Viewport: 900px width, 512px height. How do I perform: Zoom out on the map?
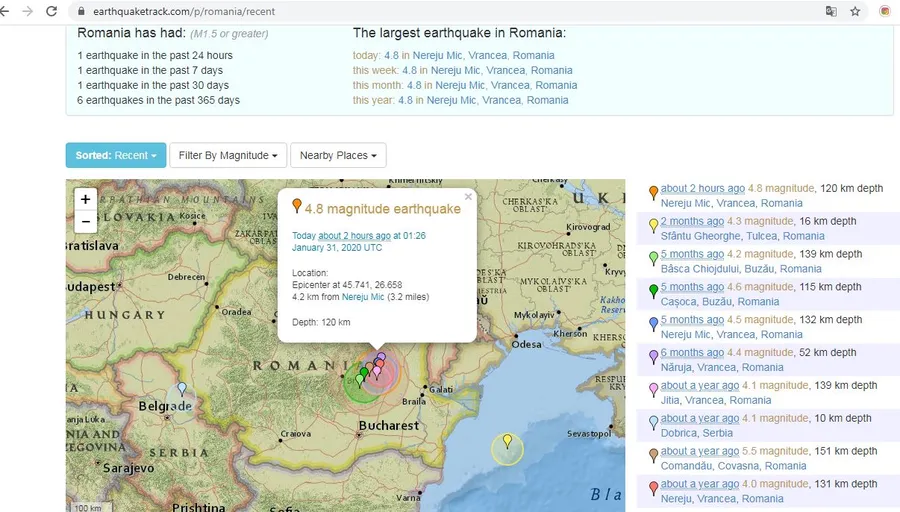click(86, 222)
